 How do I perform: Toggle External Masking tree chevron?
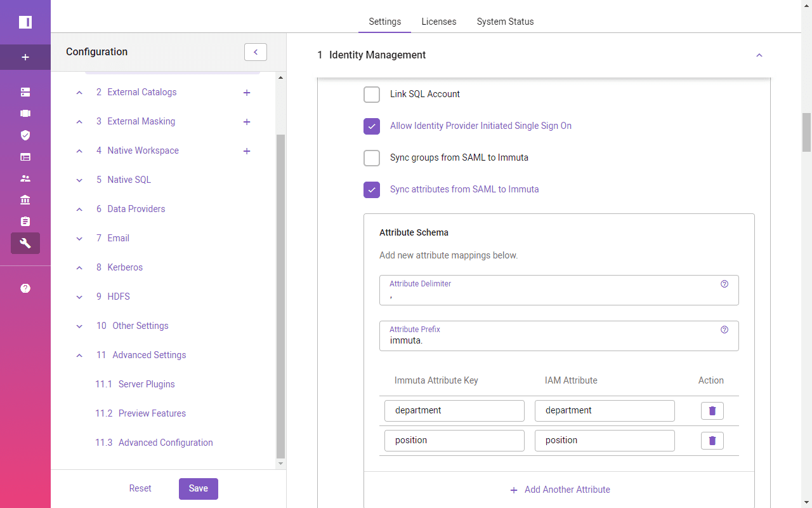coord(79,122)
